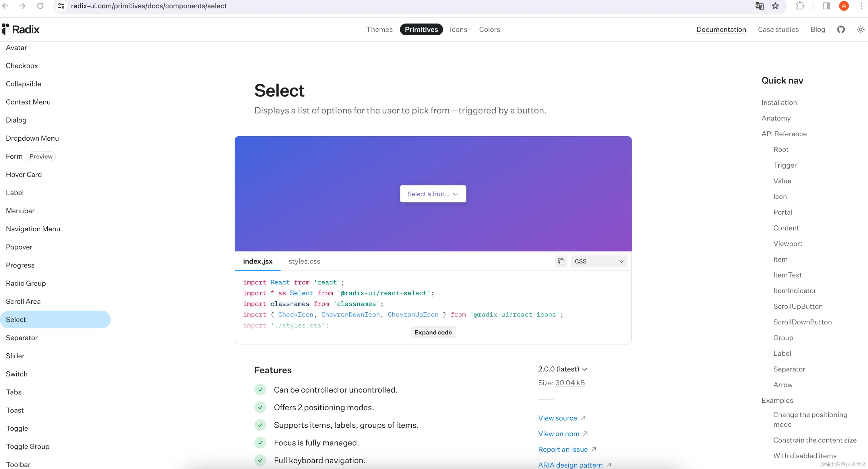Open the Select a fruit dropdown

[x=433, y=194]
